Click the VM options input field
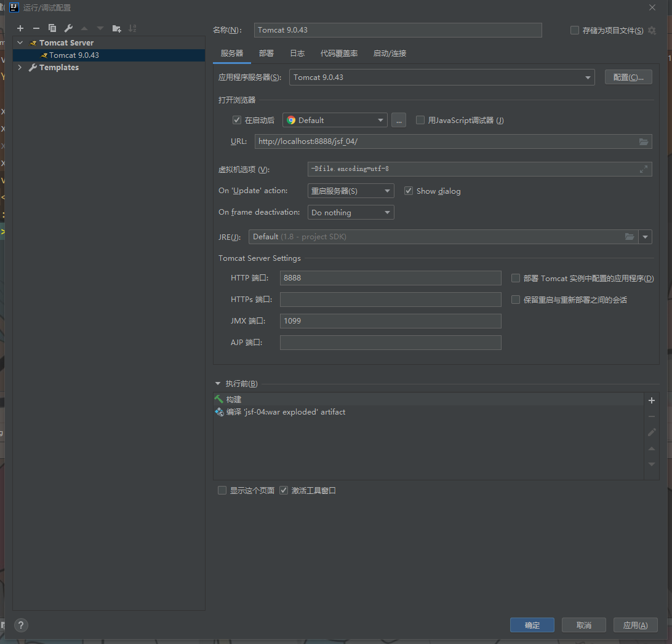 [x=480, y=169]
